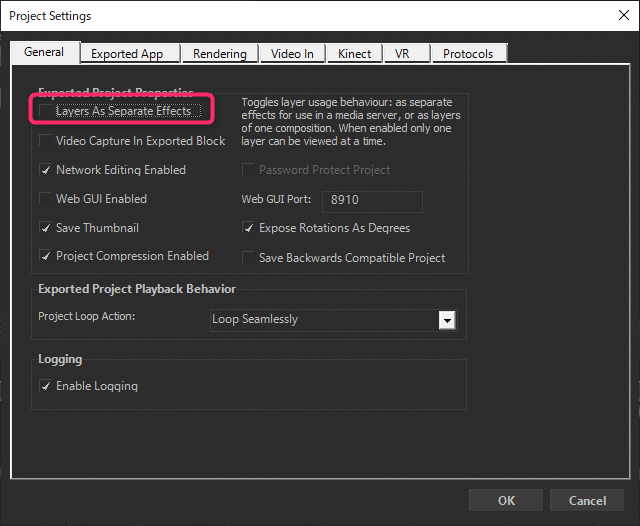Click the Project Settings window title
The image size is (640, 526).
(50, 16)
